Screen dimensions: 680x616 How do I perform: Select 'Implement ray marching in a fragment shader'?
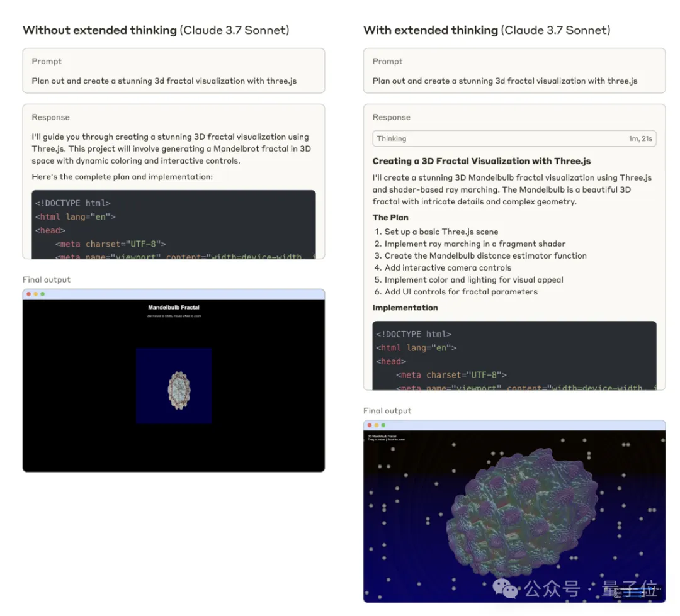(475, 244)
